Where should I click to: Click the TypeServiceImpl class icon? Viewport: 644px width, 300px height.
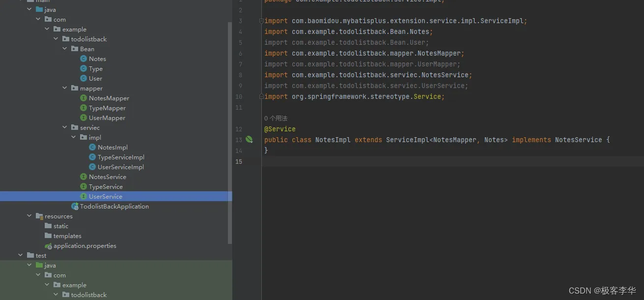[x=92, y=157]
